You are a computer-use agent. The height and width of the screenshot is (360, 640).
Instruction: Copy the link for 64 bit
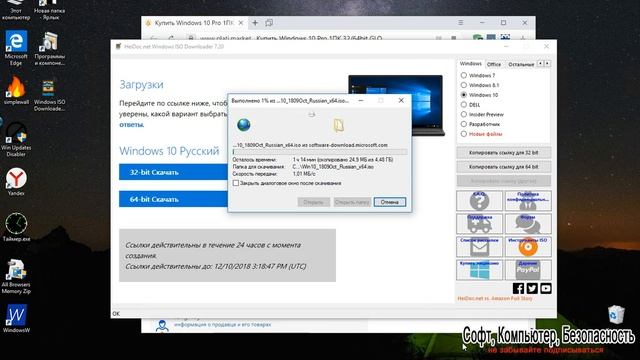(x=504, y=167)
